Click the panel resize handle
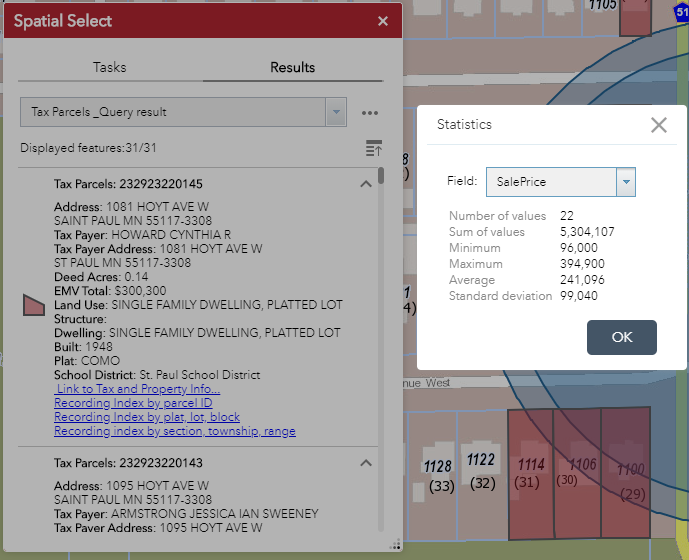The height and width of the screenshot is (560, 689). point(395,544)
